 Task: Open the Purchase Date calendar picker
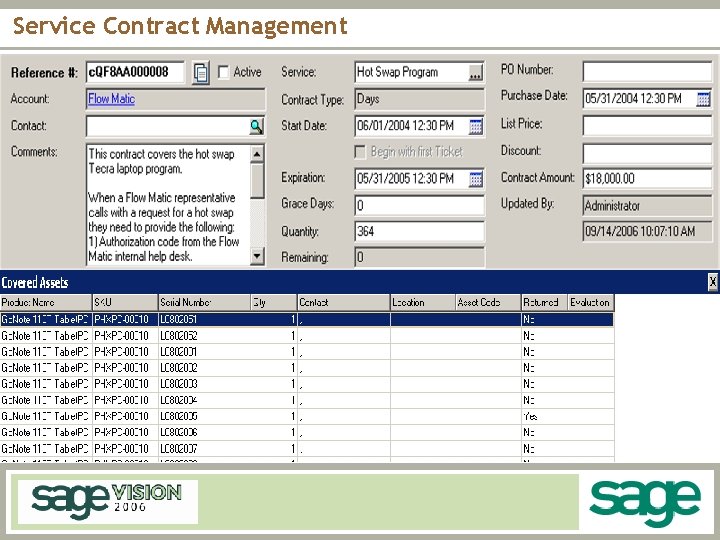[703, 99]
